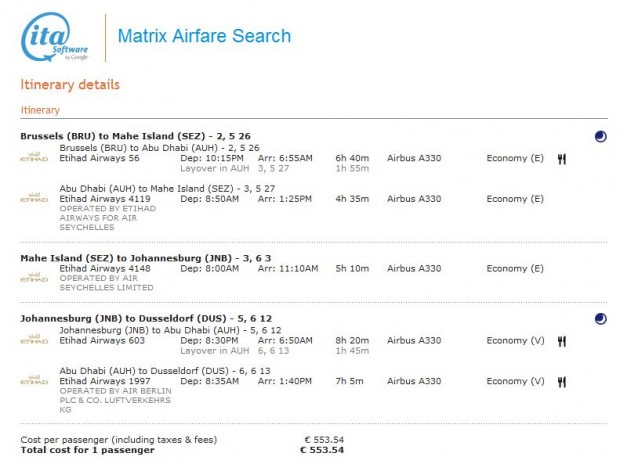Image resolution: width=620 pixels, height=464 pixels.
Task: Click the 6h 40m flight duration
Action: tap(352, 158)
